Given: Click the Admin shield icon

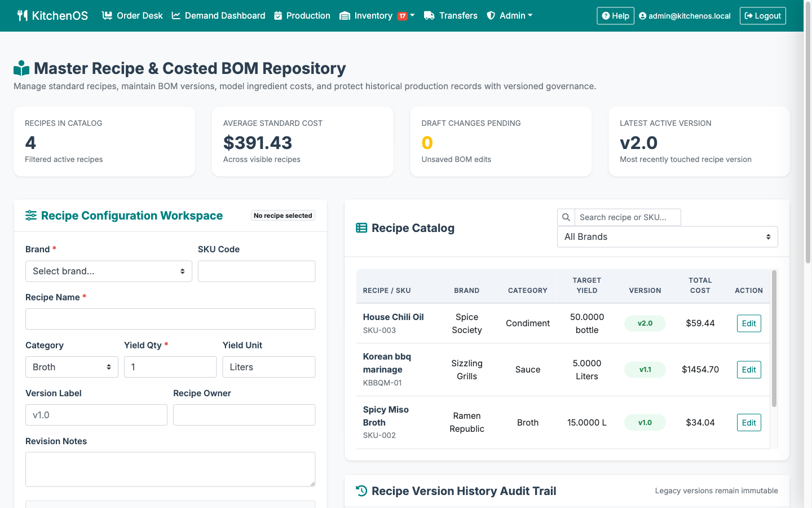Looking at the screenshot, I should click(x=491, y=16).
